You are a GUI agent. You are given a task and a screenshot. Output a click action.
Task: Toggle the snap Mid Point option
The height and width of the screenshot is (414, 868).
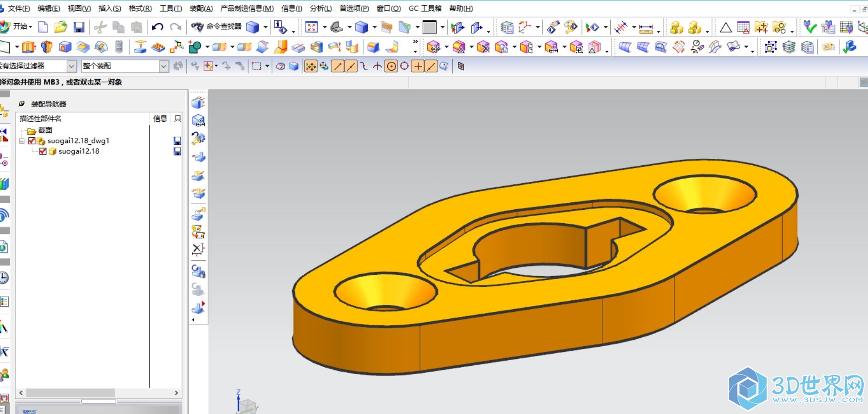coord(351,66)
